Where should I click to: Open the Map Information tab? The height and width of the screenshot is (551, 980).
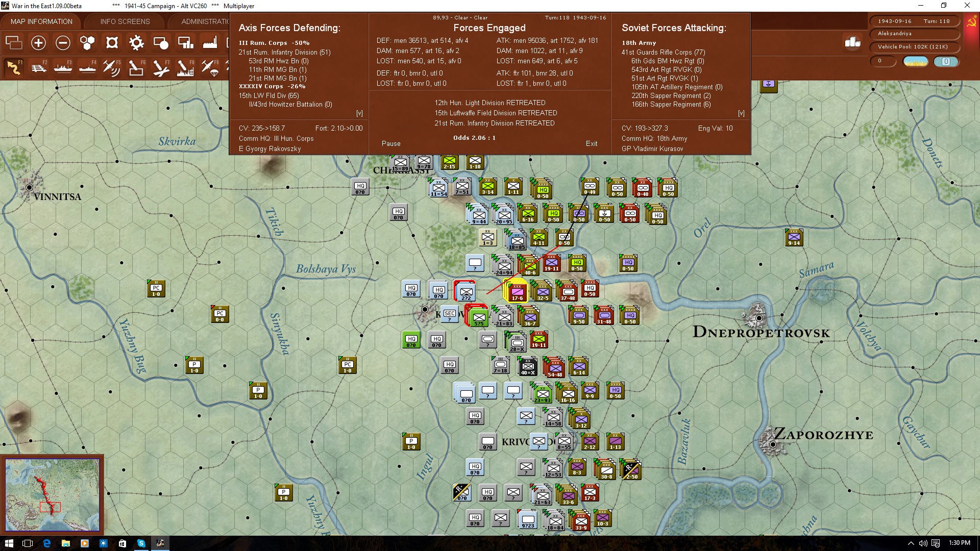41,21
